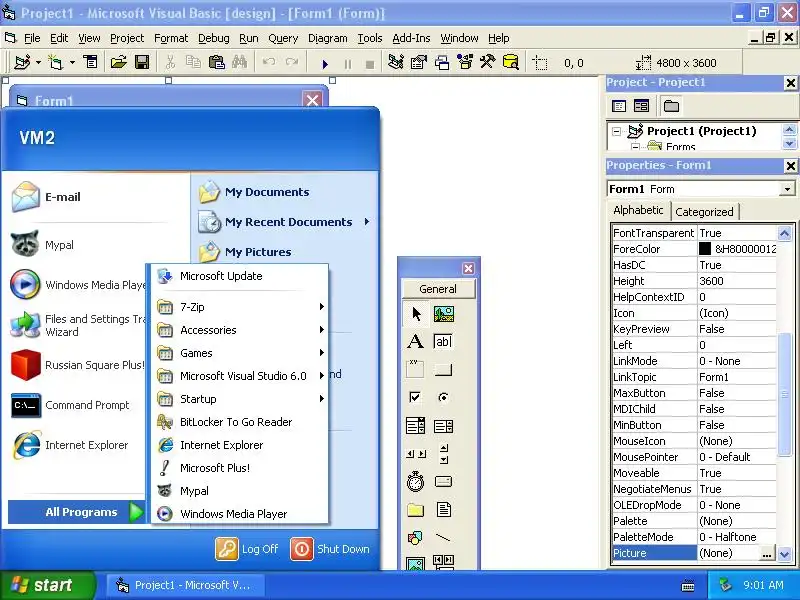Select the Shape control in toolbox
The height and width of the screenshot is (600, 800).
click(x=416, y=538)
